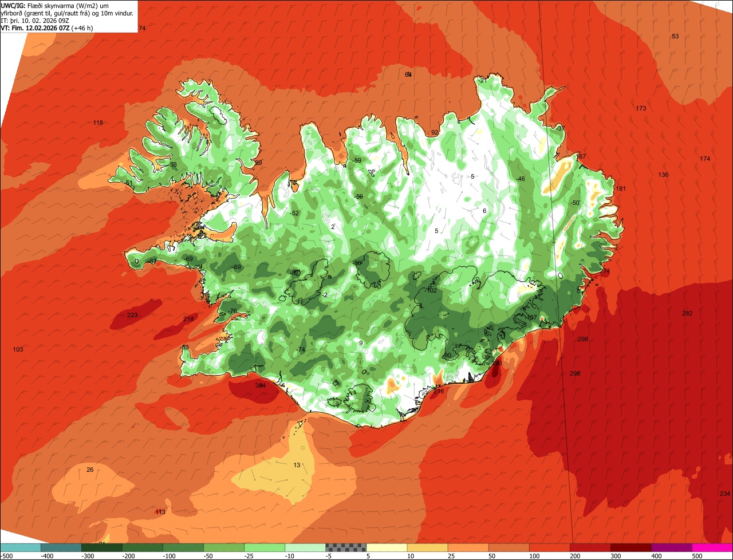Click the 99 value east of the Westfjords
The image size is (733, 560).
(258, 163)
